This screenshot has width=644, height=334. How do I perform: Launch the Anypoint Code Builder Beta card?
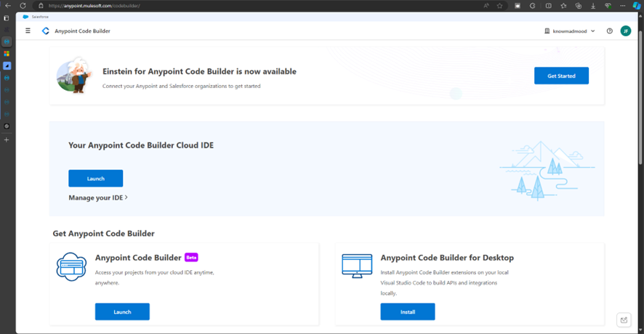(122, 311)
